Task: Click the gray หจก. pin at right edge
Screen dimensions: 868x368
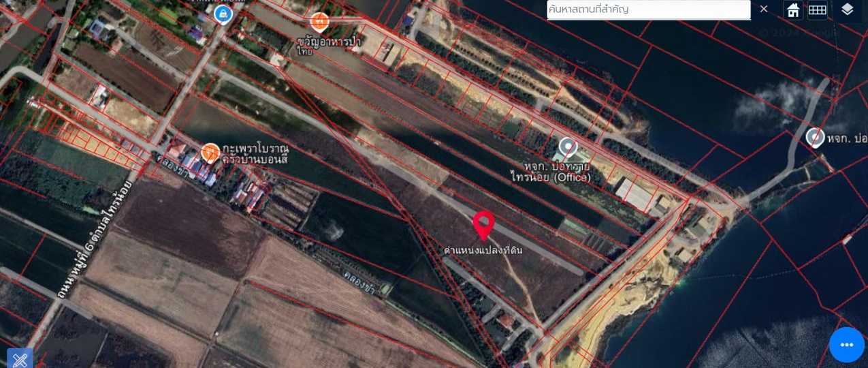Action: pos(815,137)
